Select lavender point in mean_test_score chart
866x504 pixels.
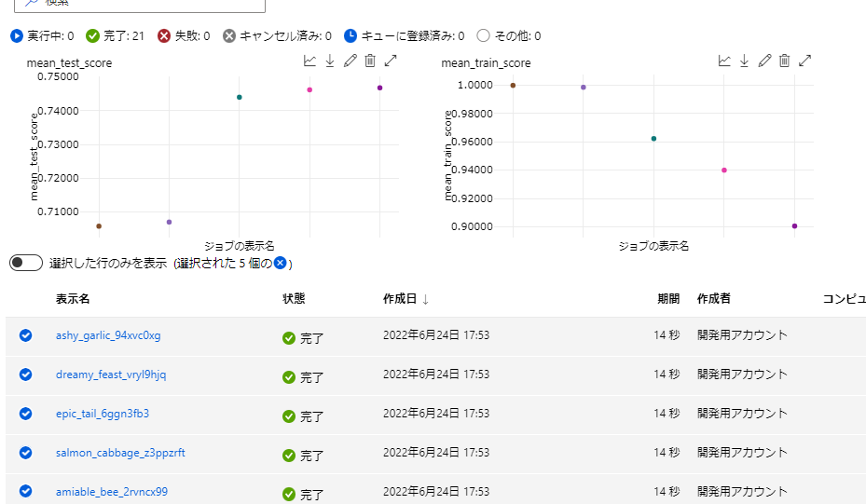pyautogui.click(x=169, y=222)
